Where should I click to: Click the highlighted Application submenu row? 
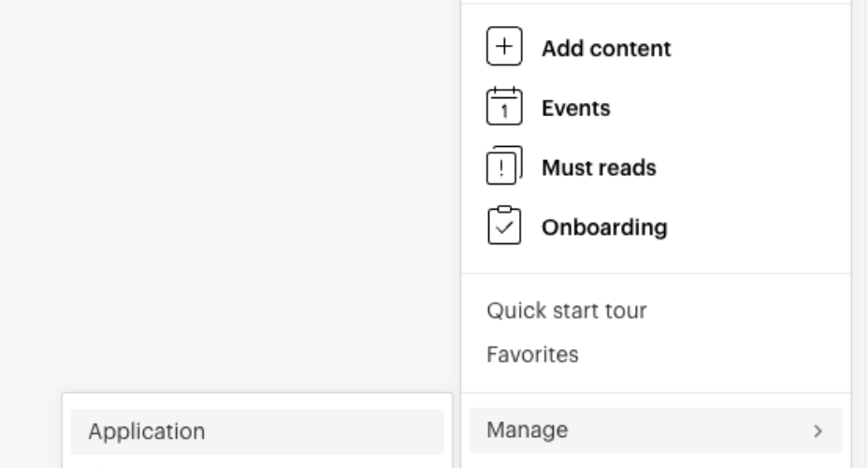257,432
